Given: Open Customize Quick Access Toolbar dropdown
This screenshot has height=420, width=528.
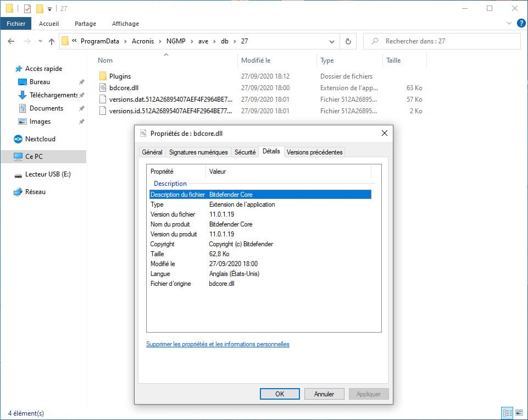Looking at the screenshot, I should (x=49, y=9).
